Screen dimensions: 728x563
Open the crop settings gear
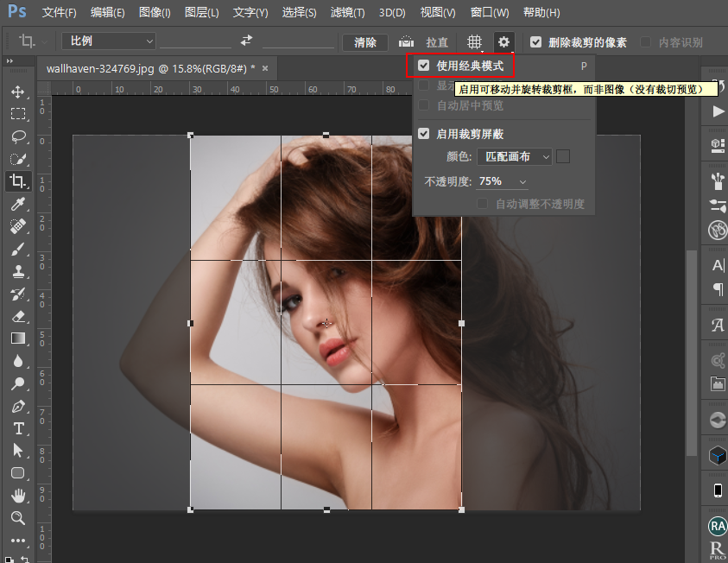tap(503, 41)
